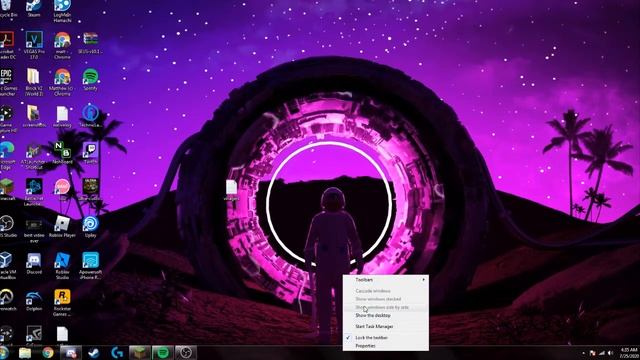Select the Epic Games Launcher icon
This screenshot has width=640, height=360.
(7, 82)
